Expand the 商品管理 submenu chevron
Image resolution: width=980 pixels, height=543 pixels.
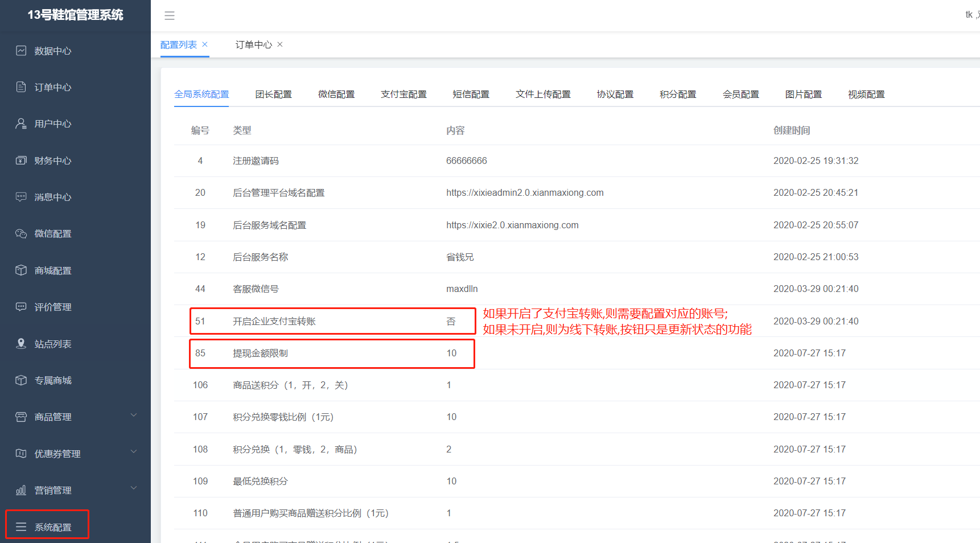134,416
